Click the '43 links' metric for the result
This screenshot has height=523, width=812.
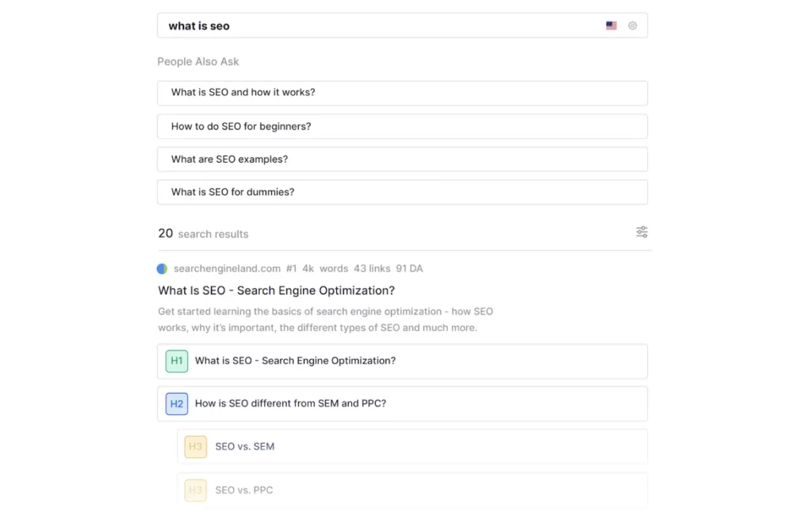[x=371, y=268]
